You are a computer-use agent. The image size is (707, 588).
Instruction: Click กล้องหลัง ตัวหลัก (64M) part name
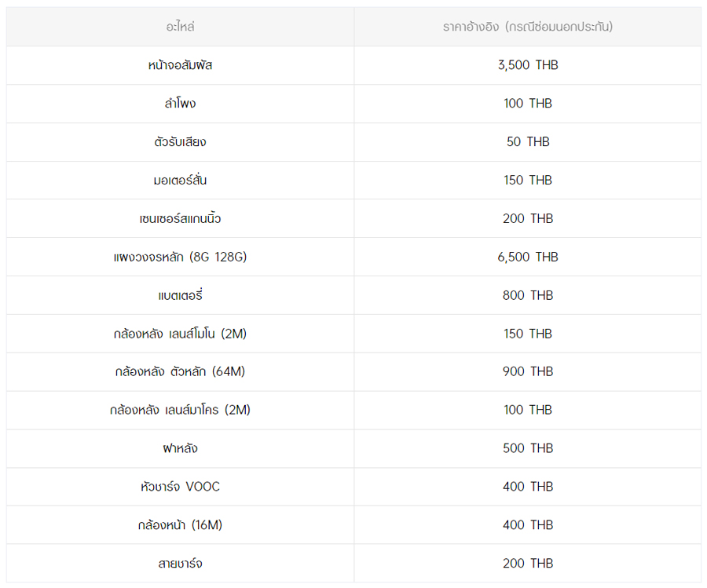click(180, 371)
